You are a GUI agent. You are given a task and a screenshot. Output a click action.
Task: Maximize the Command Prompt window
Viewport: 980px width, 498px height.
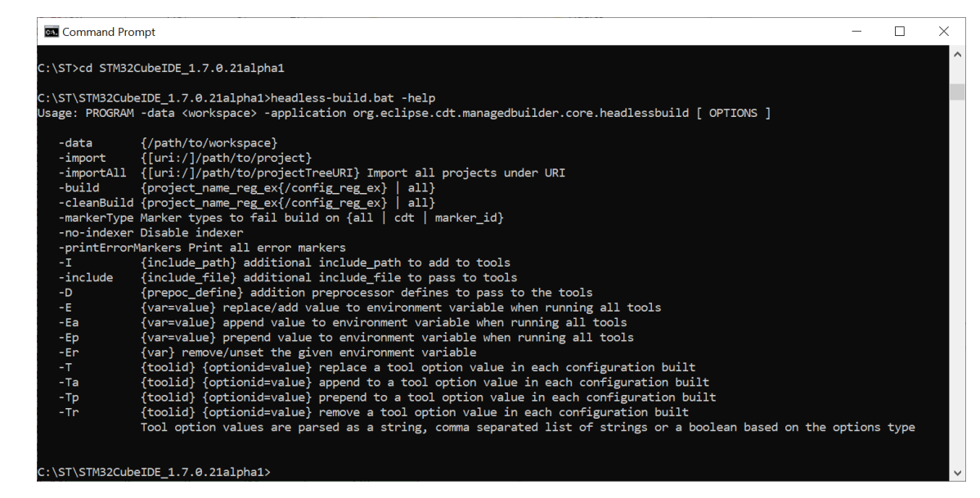pos(899,31)
